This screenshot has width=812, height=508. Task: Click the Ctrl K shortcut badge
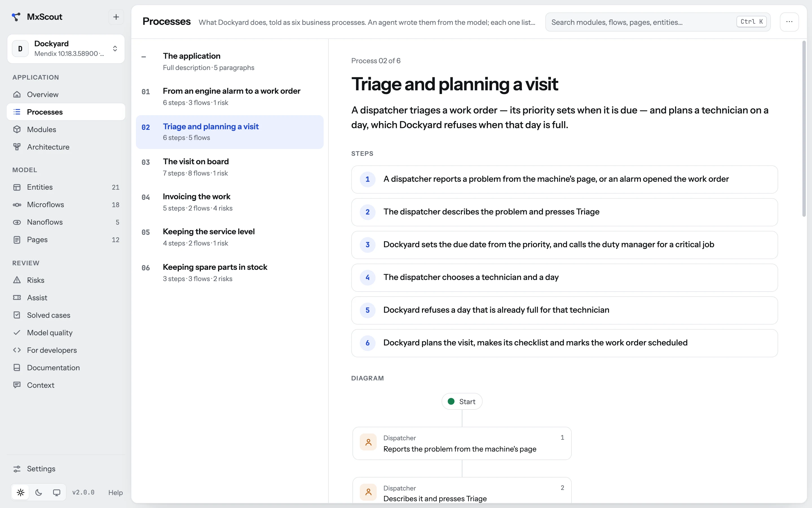[x=752, y=22]
